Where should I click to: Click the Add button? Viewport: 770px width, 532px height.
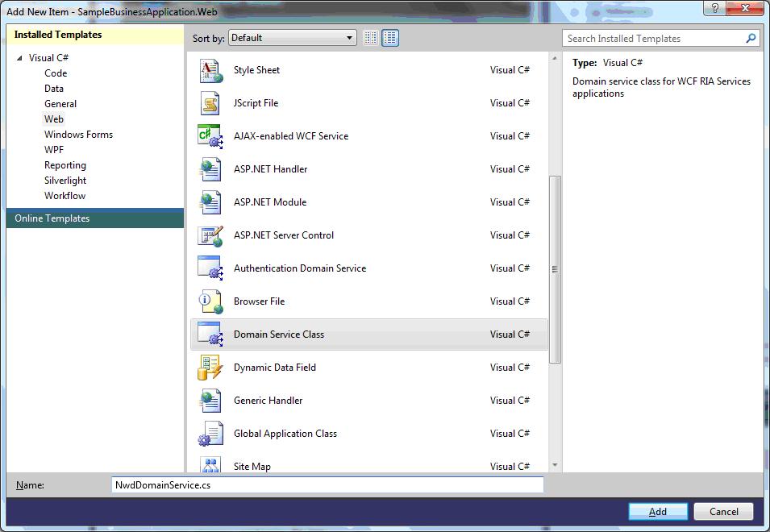(658, 511)
